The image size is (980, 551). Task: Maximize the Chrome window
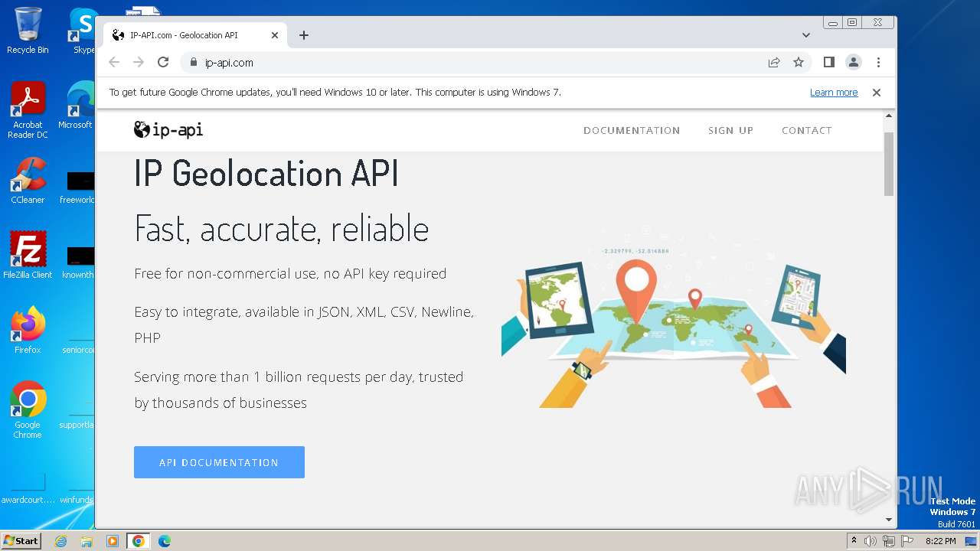point(851,23)
